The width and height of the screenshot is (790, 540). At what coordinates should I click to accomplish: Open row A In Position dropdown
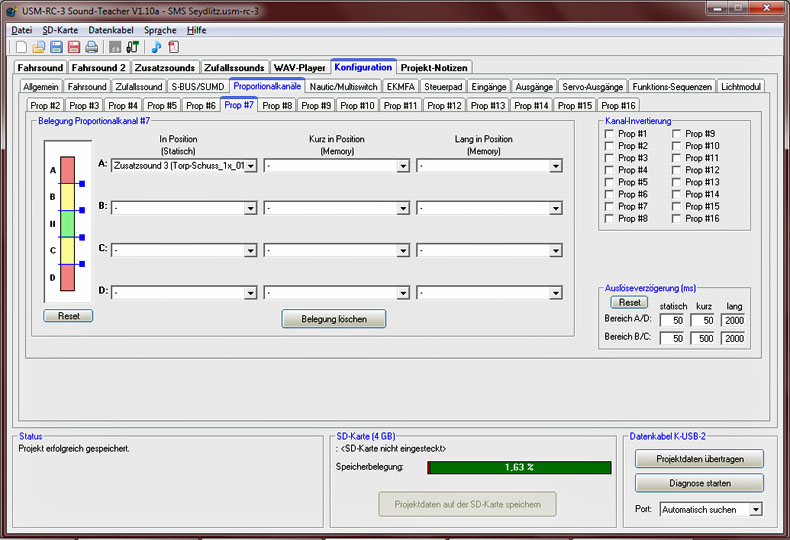250,166
